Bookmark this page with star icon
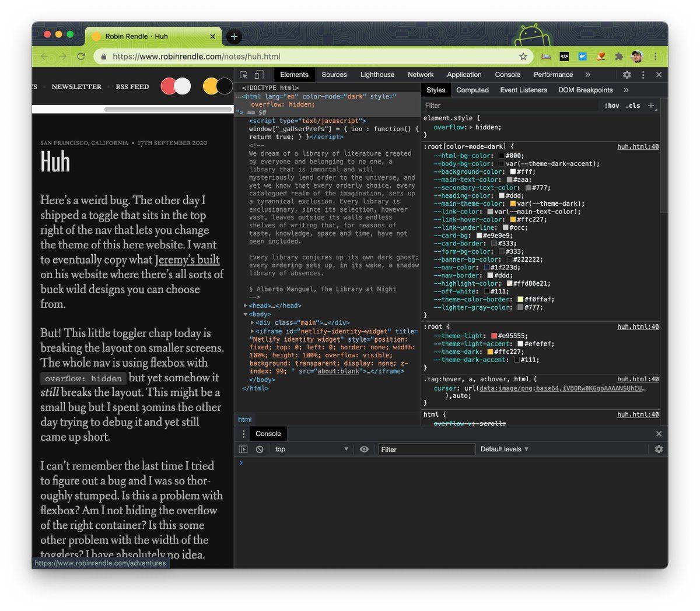This screenshot has width=700, height=611. point(523,57)
